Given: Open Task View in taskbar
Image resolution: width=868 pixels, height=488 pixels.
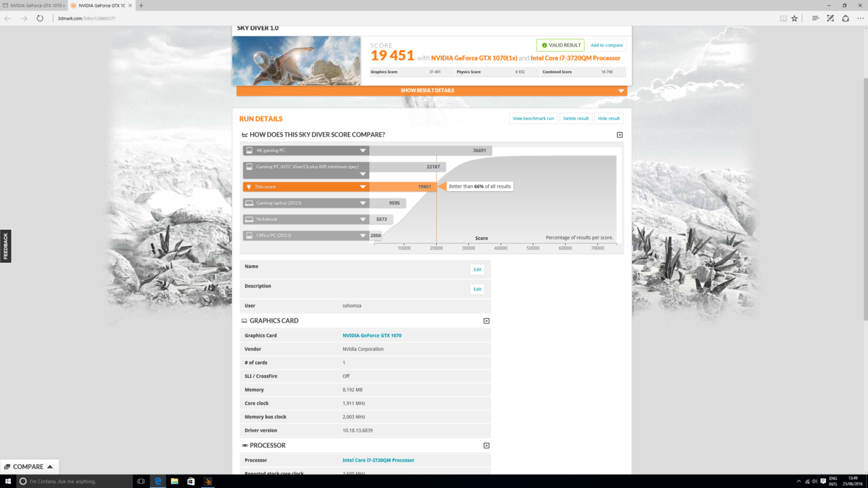Looking at the screenshot, I should tap(141, 481).
